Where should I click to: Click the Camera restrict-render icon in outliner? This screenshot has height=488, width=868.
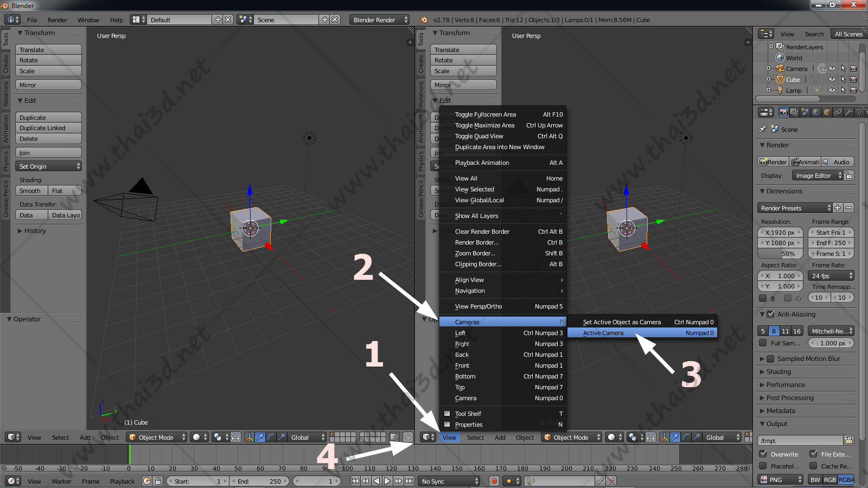853,69
